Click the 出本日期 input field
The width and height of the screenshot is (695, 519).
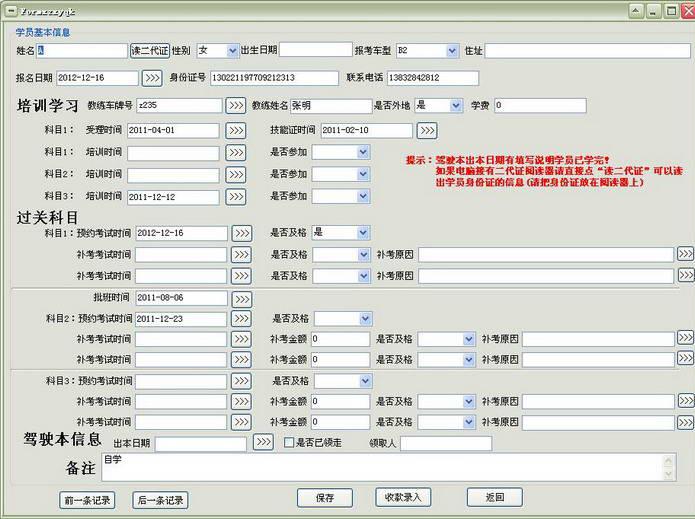point(201,444)
